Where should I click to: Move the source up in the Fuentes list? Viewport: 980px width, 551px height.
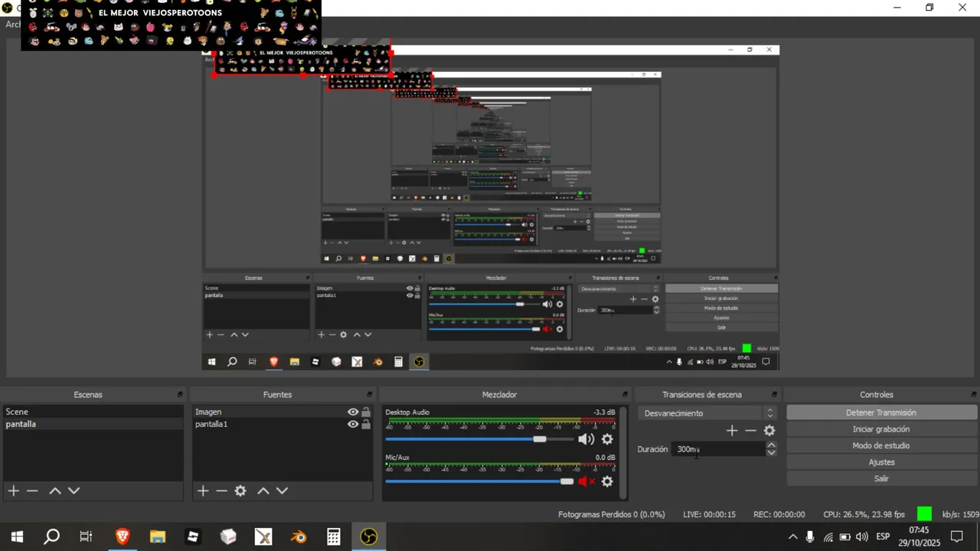click(263, 491)
